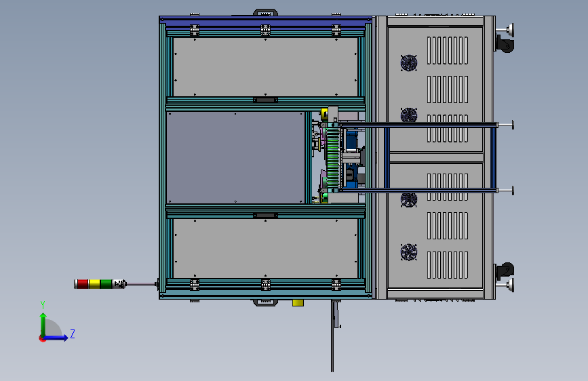Pick the signal tower mounting pole
This screenshot has width=588, height=381.
[141, 285]
